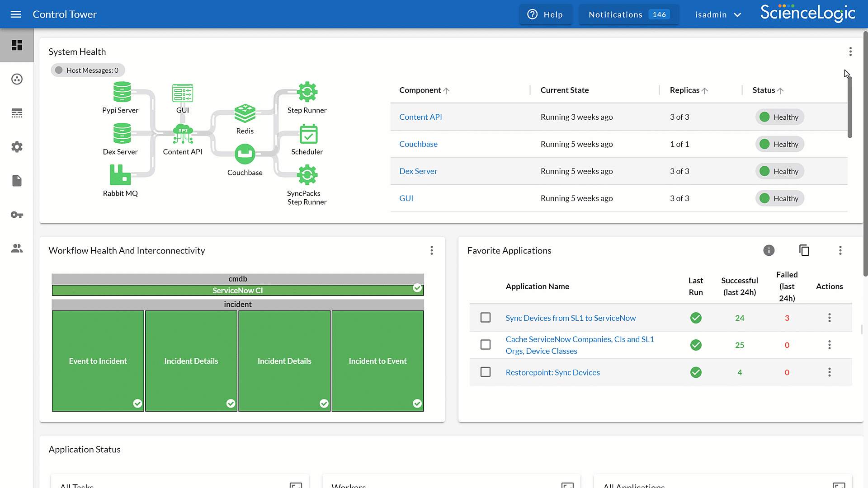Sort by the Component column
868x488 pixels.
point(424,90)
